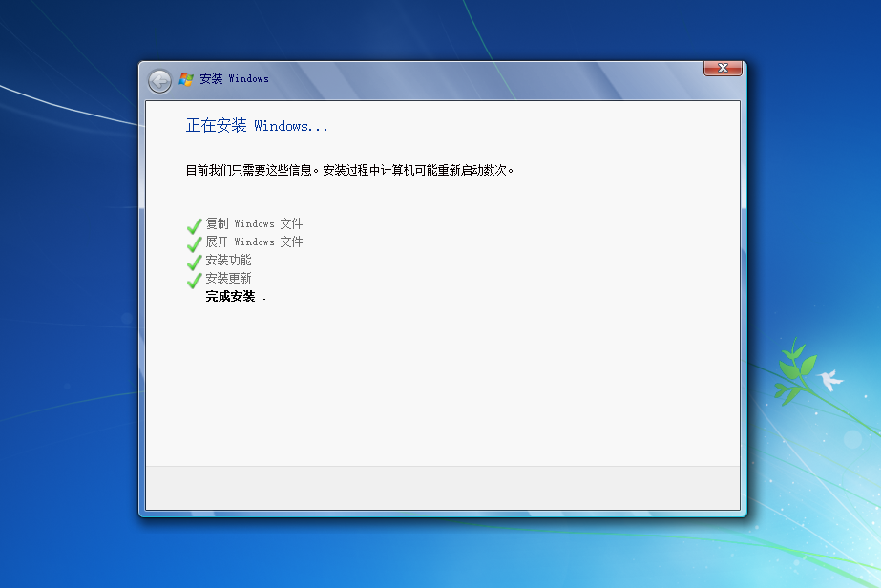Viewport: 881px width, 588px height.
Task: Click the 安装 Windows title bar text
Action: 234,78
